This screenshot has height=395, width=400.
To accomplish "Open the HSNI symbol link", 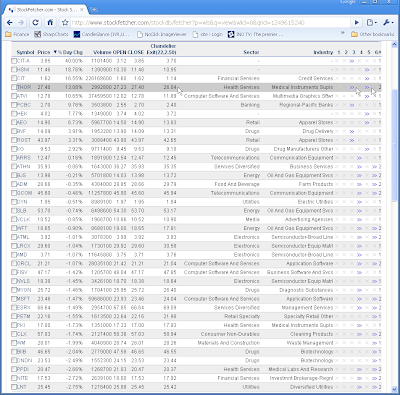I will click(x=23, y=70).
